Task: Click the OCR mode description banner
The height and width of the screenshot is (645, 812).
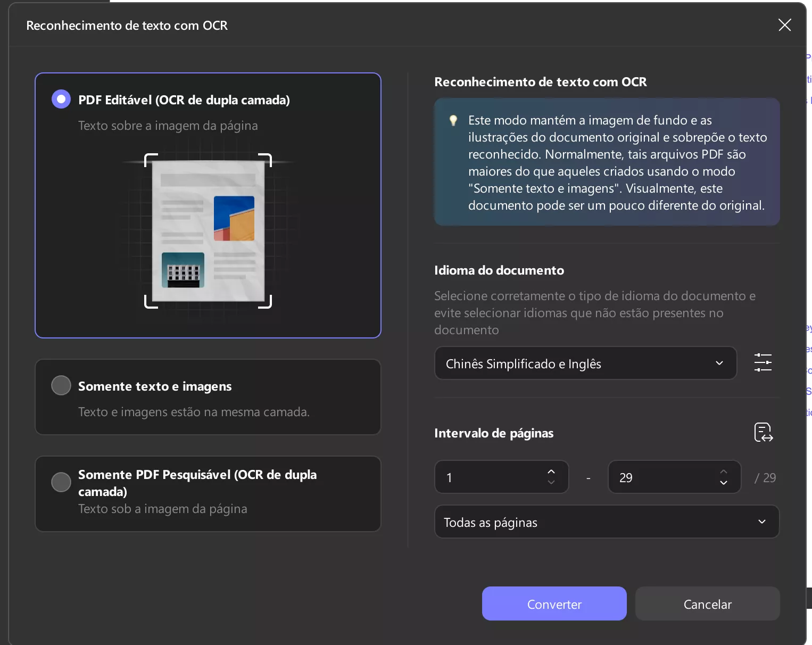Action: point(607,162)
